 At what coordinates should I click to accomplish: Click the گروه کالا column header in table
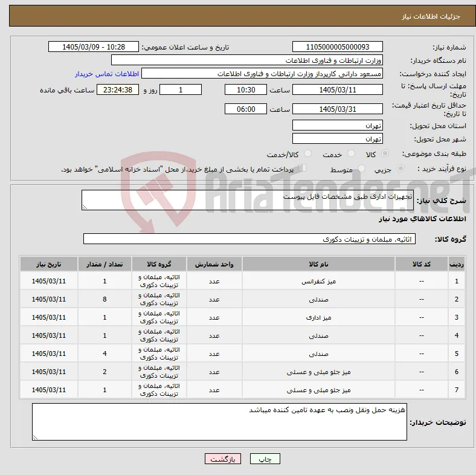[159, 264]
